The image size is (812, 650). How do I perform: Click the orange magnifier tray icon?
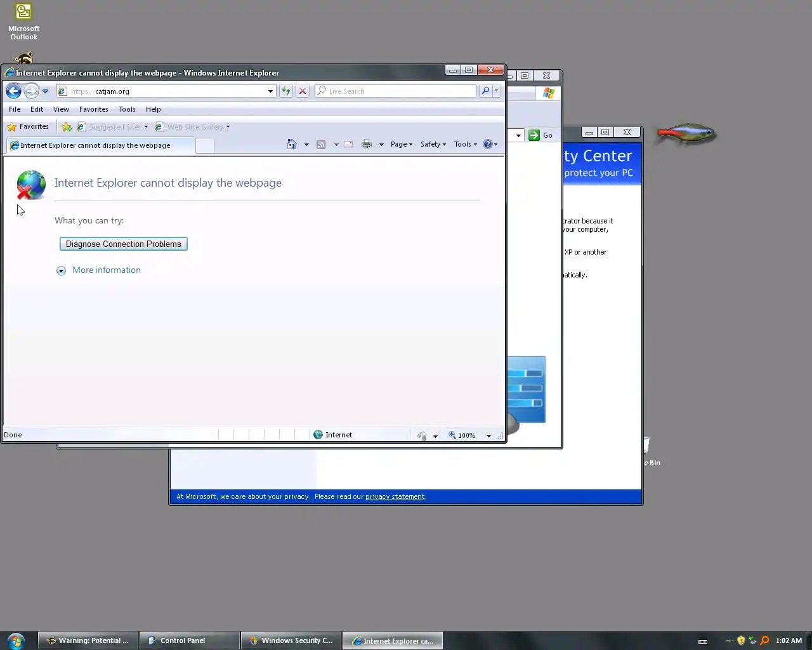pos(764,640)
